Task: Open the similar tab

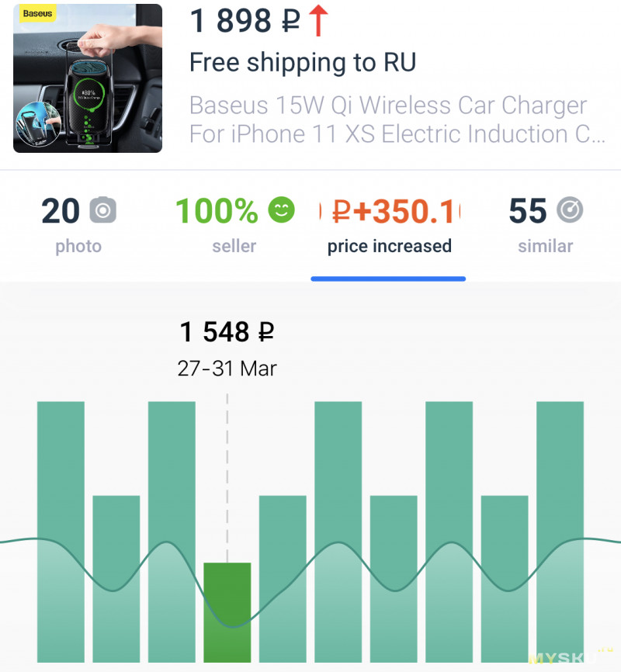Action: pyautogui.click(x=546, y=225)
